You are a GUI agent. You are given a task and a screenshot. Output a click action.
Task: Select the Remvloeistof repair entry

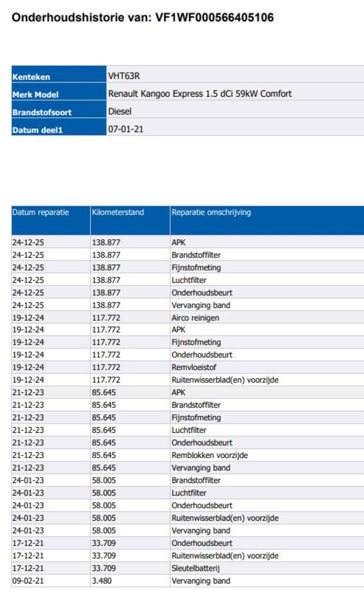click(x=194, y=367)
